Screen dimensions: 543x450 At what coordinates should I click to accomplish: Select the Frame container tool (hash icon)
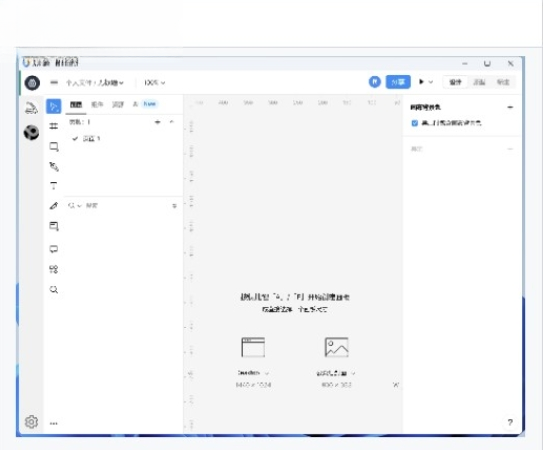pyautogui.click(x=54, y=126)
